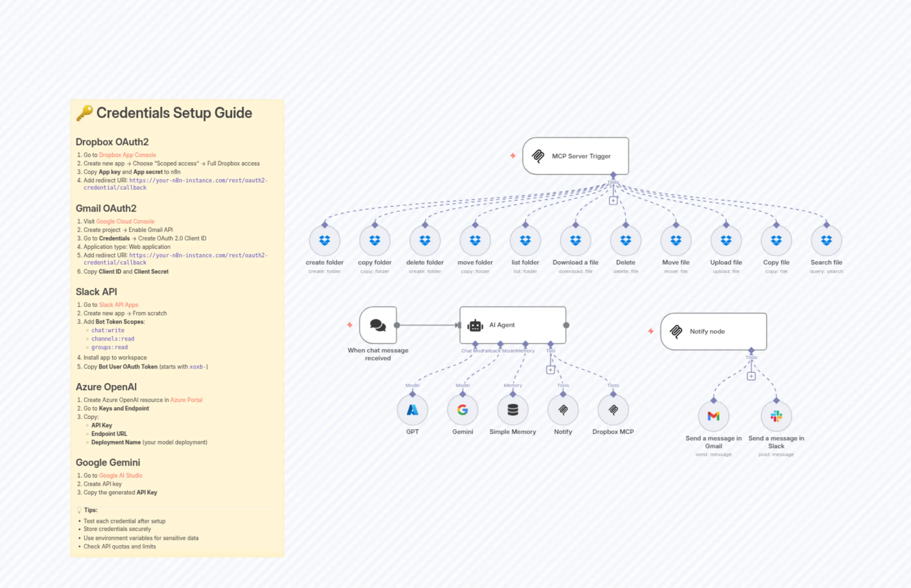Select the Dropbox MCP tool node
Viewport: 911px width, 588px height.
tap(613, 410)
